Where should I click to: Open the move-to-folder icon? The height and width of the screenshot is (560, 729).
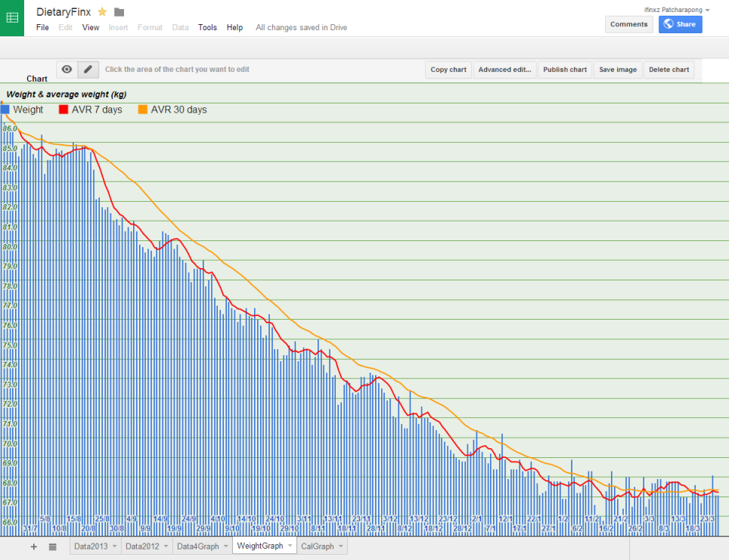[119, 12]
